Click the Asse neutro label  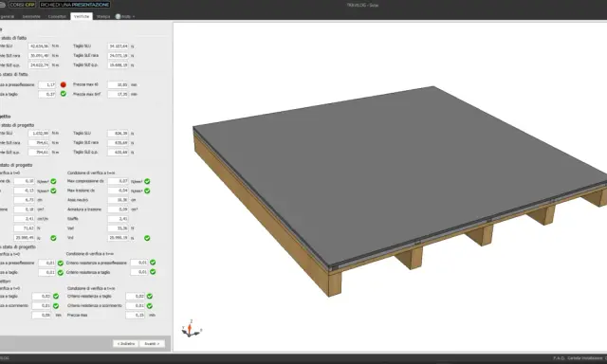78,200
